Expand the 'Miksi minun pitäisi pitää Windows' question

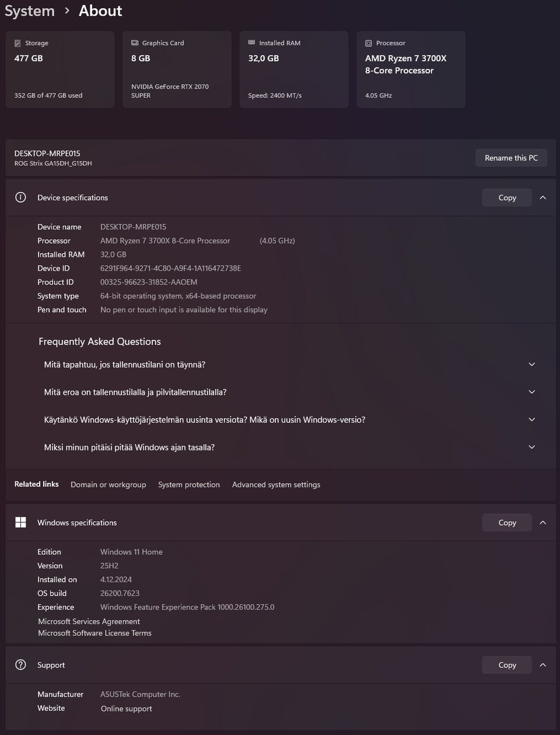click(531, 447)
